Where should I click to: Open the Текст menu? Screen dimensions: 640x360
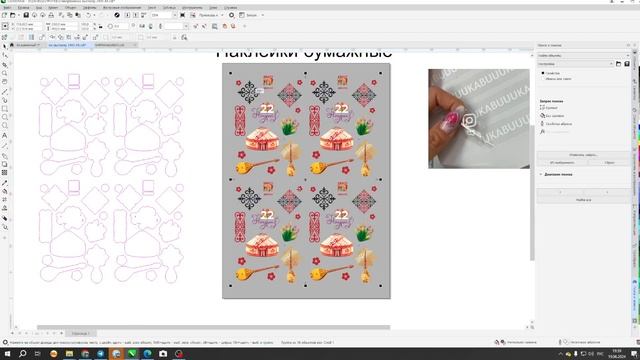(x=152, y=8)
